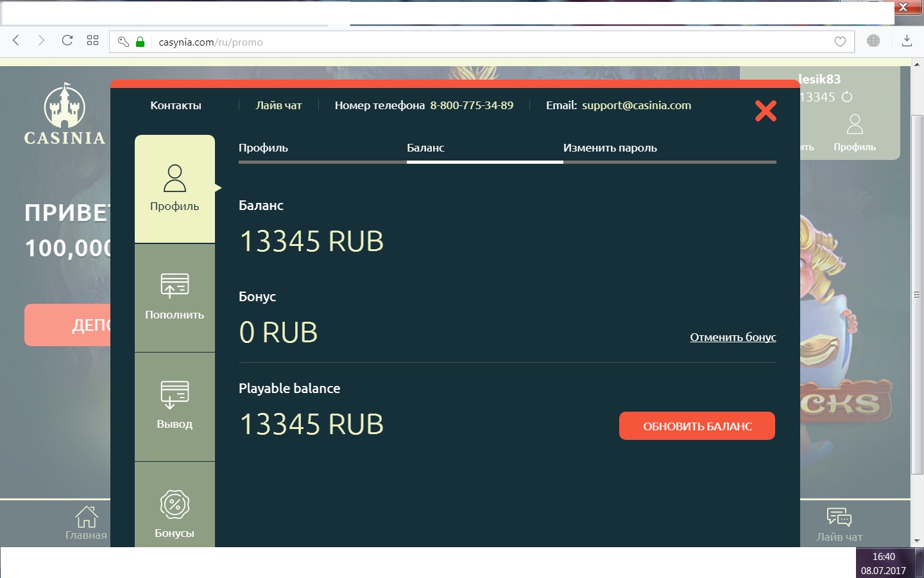The image size is (924, 578).
Task: Select the Профиль sidebar icon
Action: [x=175, y=179]
